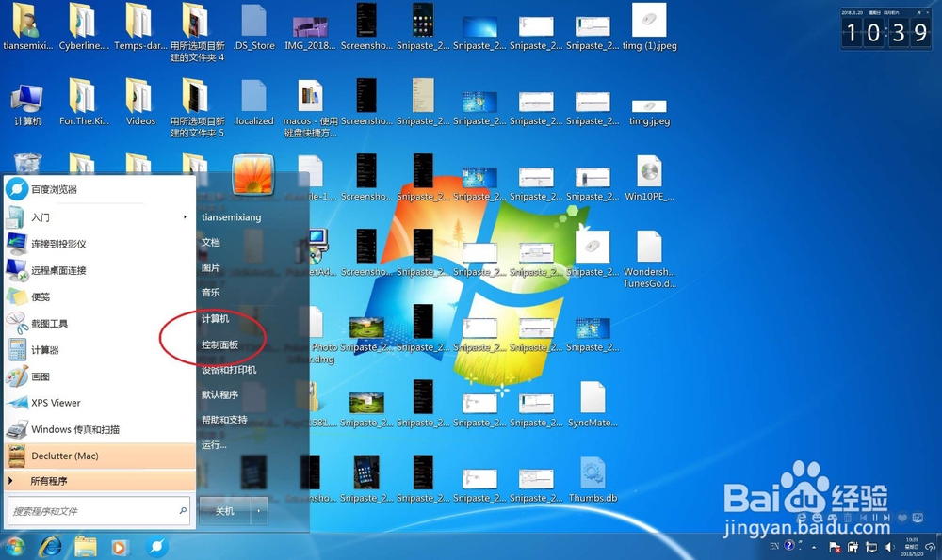The width and height of the screenshot is (942, 560).
Task: Open 控制面板 control panel
Action: click(219, 344)
